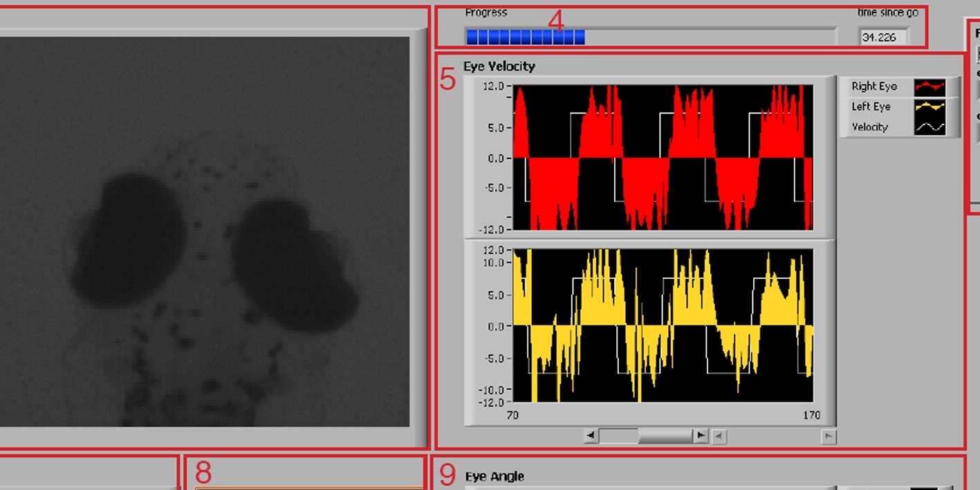Click the greyed-out right arrow below the graph corner
980x490 pixels.
(x=828, y=436)
